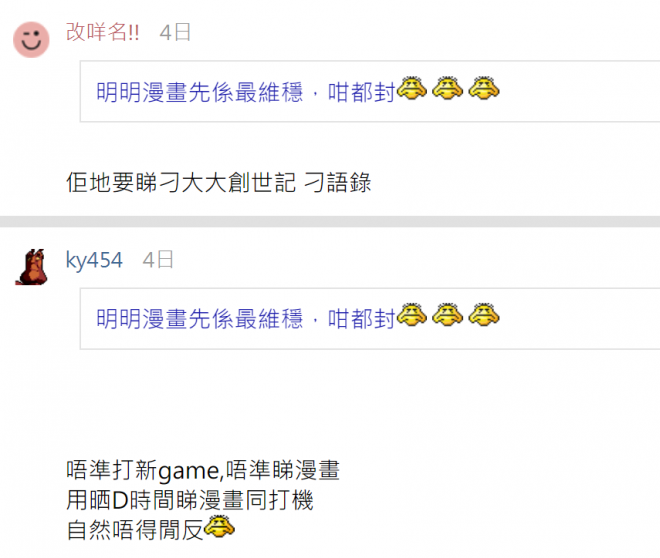Open ky454's red creature avatar
660x558 pixels.
(32, 267)
